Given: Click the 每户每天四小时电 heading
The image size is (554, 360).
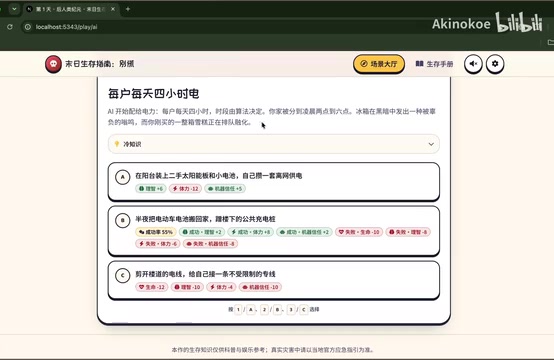Looking at the screenshot, I should (x=153, y=94).
